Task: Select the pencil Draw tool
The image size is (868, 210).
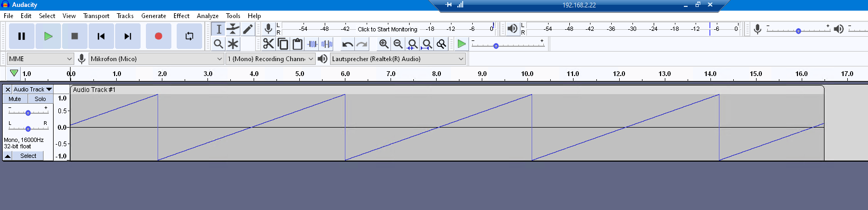Action: pyautogui.click(x=247, y=29)
